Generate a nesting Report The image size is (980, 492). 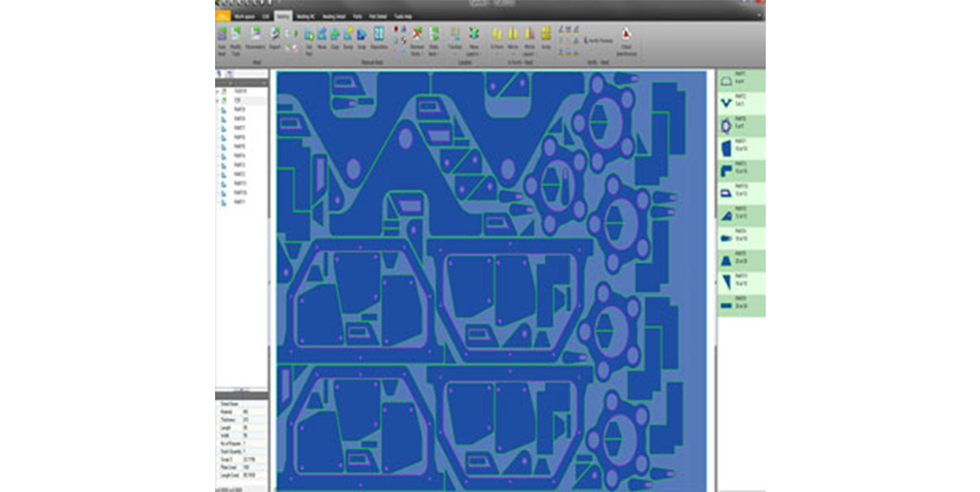click(x=275, y=39)
